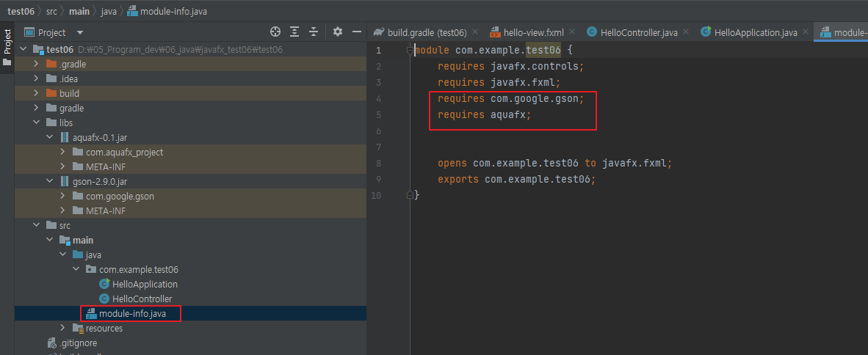Toggle the Project tool window side tab
The height and width of the screenshot is (355, 868).
coord(7,47)
